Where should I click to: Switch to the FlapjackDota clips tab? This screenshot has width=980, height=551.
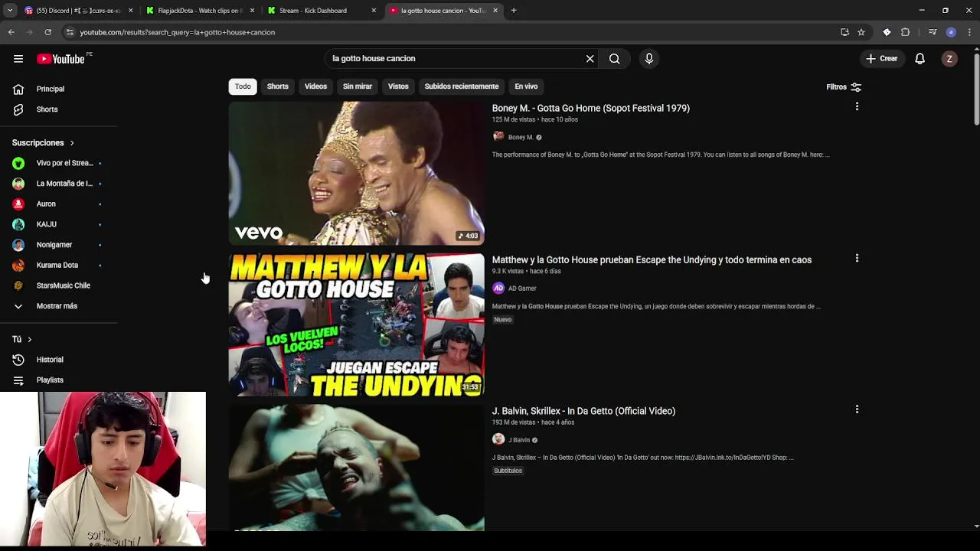point(199,11)
